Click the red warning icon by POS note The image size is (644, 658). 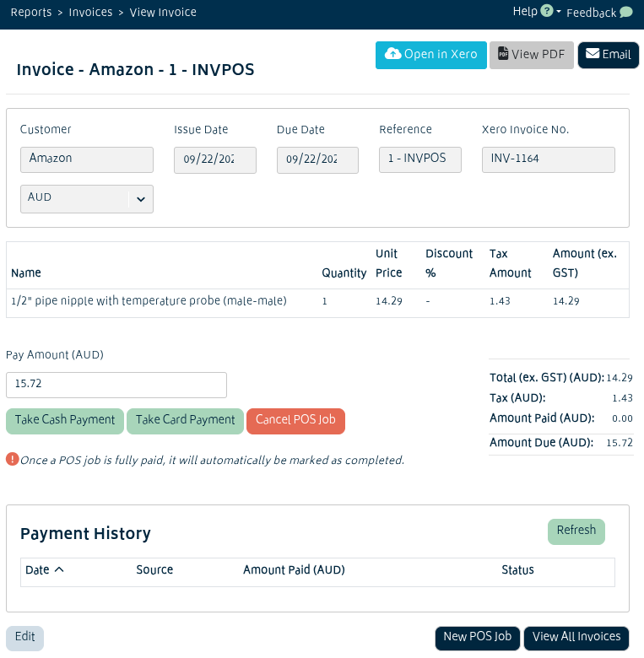pyautogui.click(x=12, y=460)
